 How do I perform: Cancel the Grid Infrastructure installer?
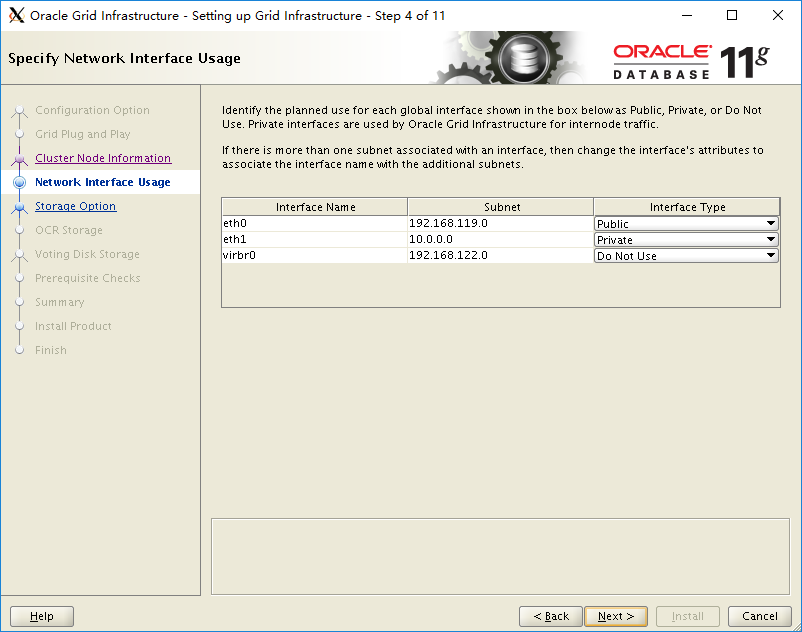760,616
